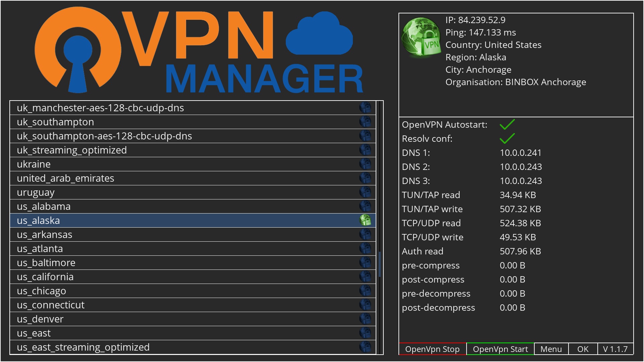Click the IP address 84.239.52.9 line
Screen dimensions: 644x362
pyautogui.click(x=475, y=20)
